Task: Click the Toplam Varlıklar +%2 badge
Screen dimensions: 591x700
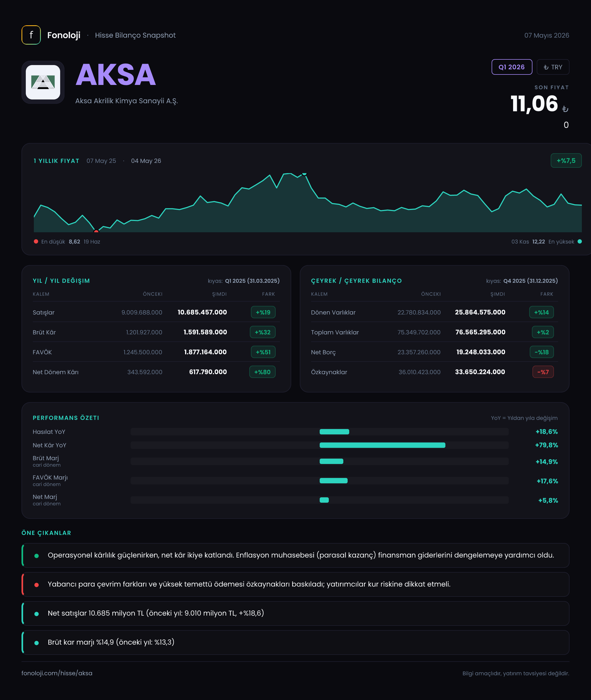Action: point(543,332)
